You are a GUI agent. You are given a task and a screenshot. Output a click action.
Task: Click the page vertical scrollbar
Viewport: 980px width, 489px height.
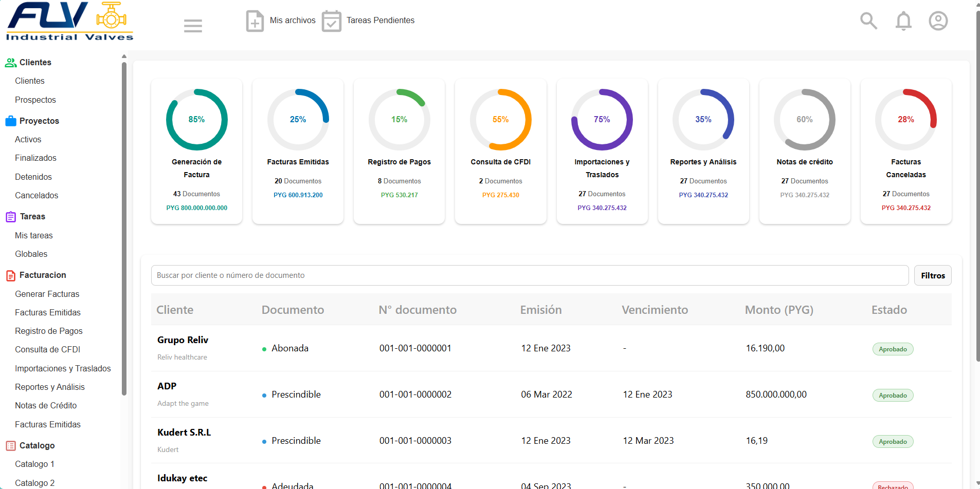(977, 185)
